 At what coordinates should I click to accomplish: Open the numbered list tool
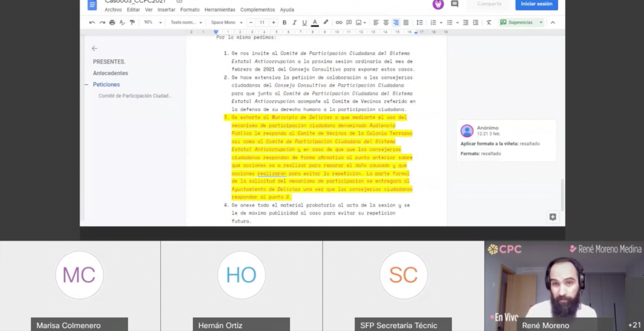click(433, 22)
